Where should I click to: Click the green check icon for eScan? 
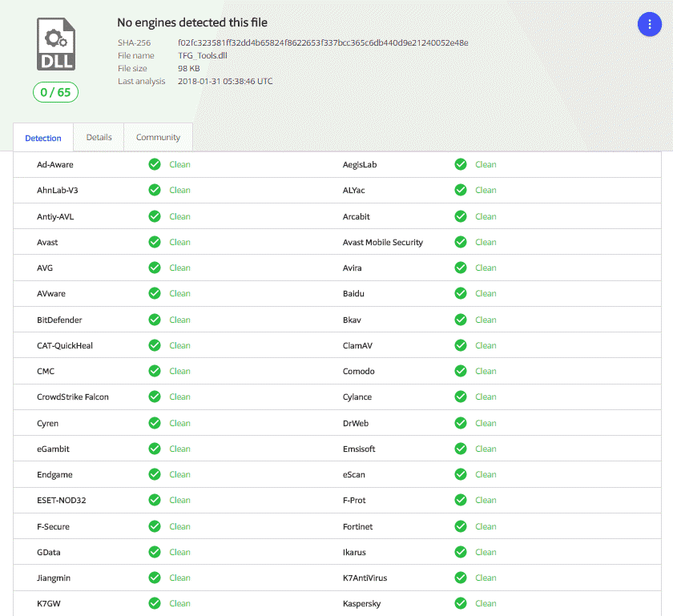461,475
